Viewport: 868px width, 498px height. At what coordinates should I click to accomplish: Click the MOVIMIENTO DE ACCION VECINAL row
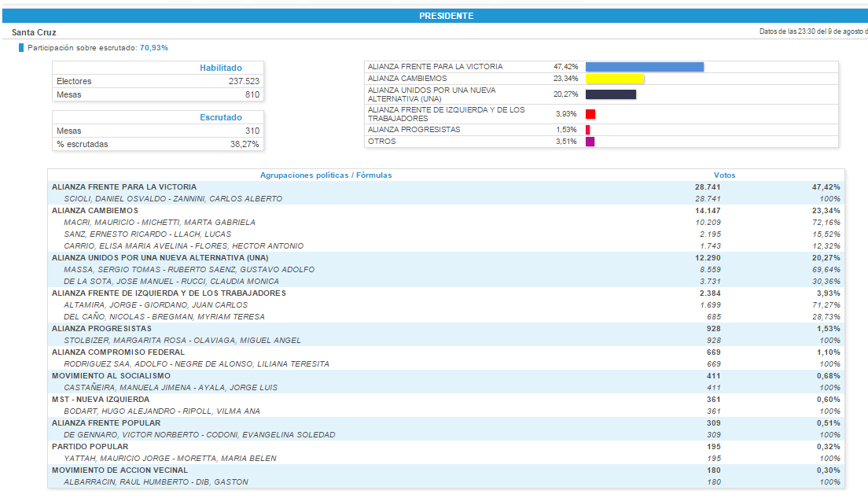pyautogui.click(x=446, y=470)
